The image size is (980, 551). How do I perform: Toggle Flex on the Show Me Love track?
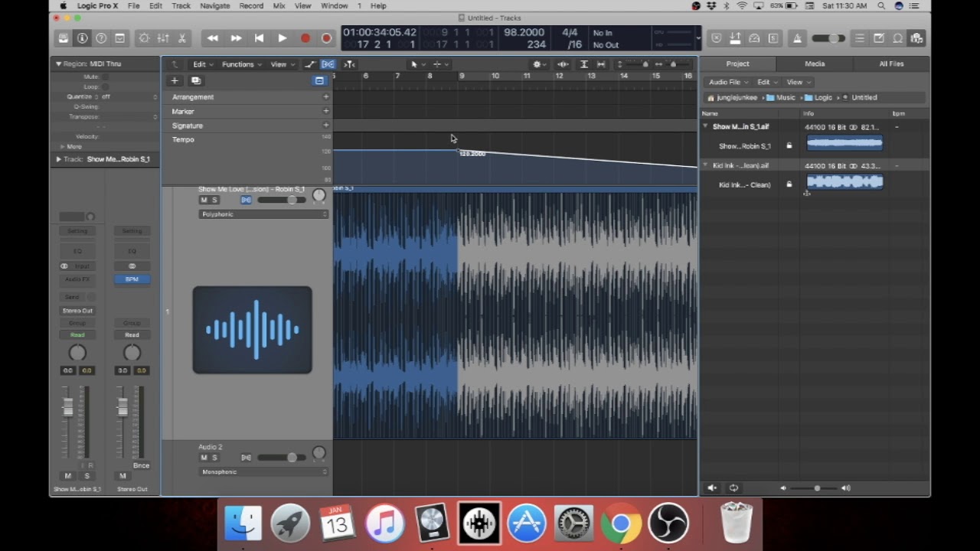click(246, 201)
